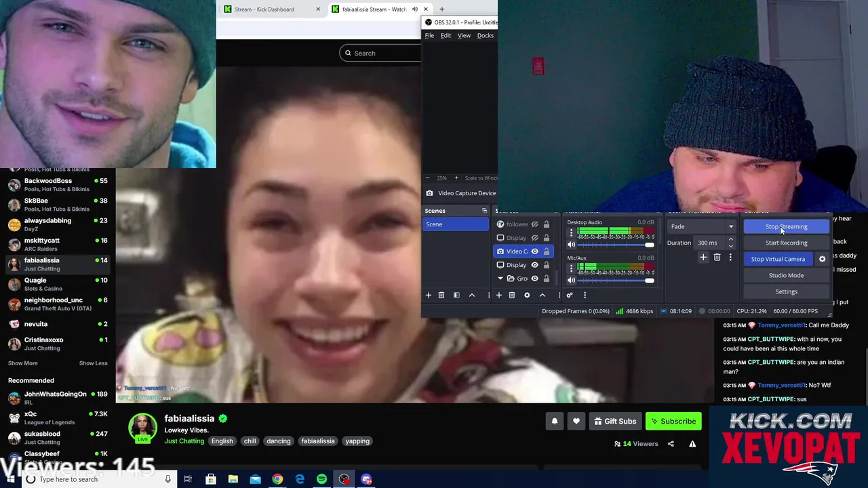
Task: Decrease transition duration with the down arrow
Action: tap(730, 245)
